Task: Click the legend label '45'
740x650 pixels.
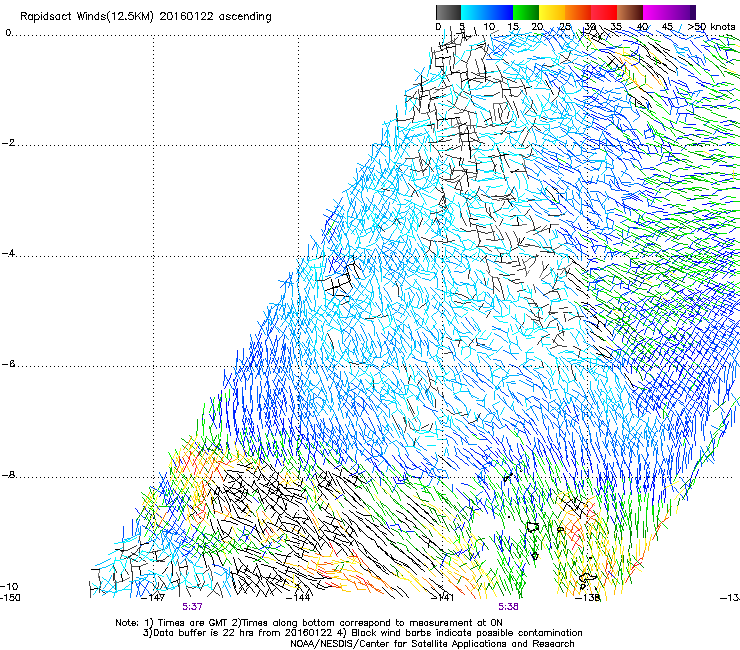Action: 667,27
